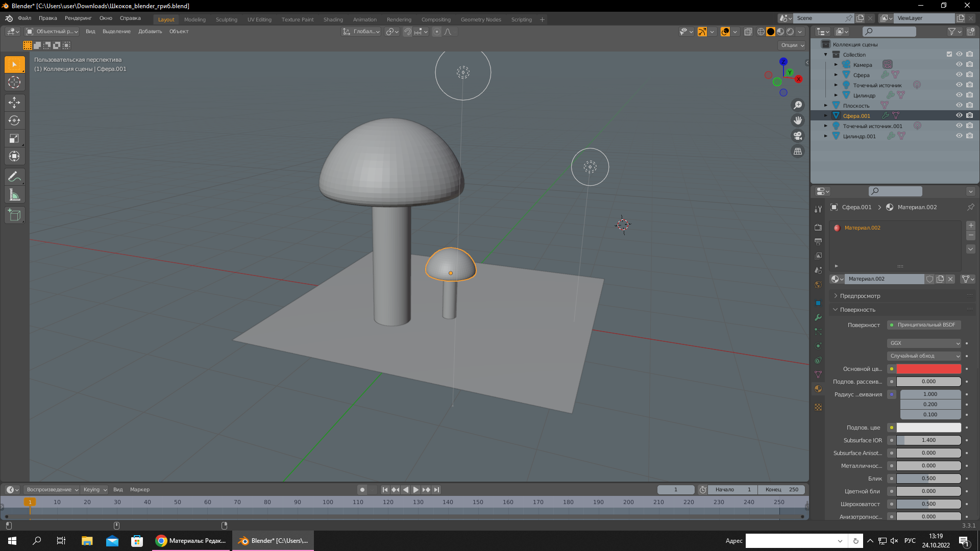980x551 pixels.
Task: Select the Move tool
Action: [14, 103]
